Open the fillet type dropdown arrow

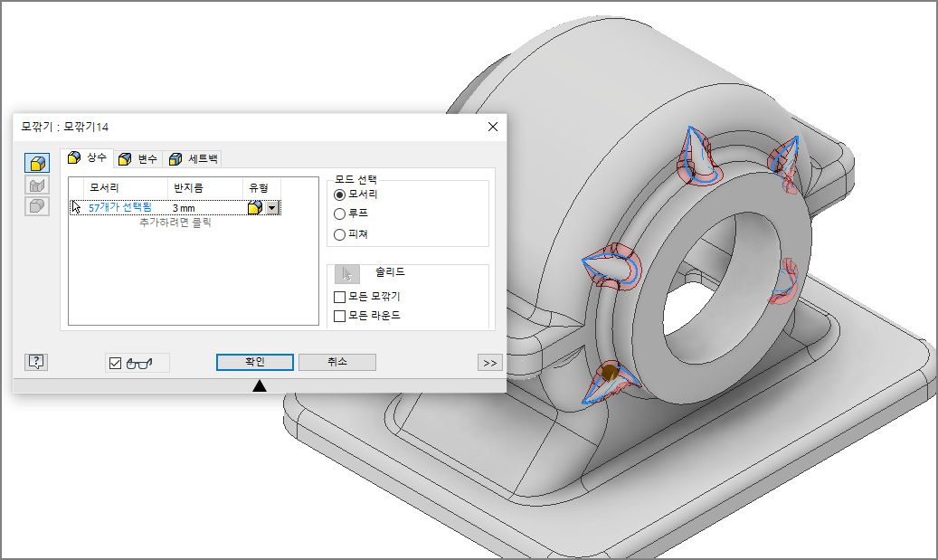coord(272,207)
